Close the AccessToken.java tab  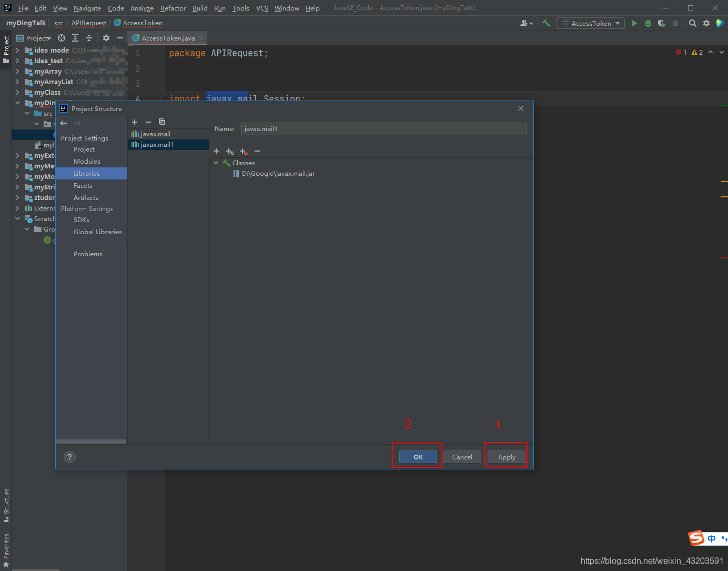(201, 38)
